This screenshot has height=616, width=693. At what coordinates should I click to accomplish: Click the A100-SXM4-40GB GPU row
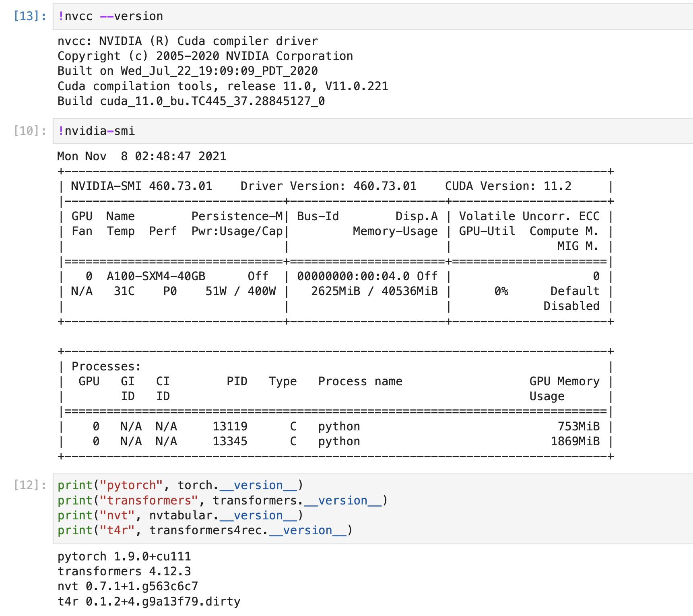(155, 276)
